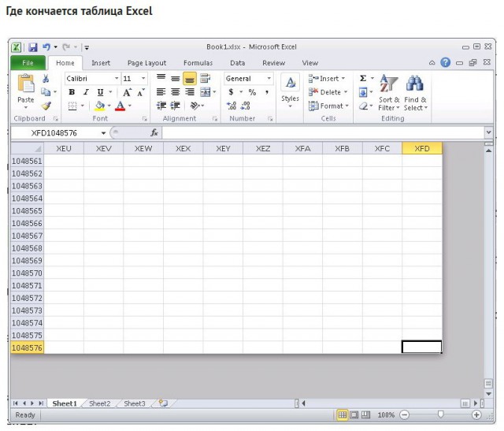The width and height of the screenshot is (504, 431).
Task: Open the Name Box dropdown arrow
Action: [x=103, y=133]
